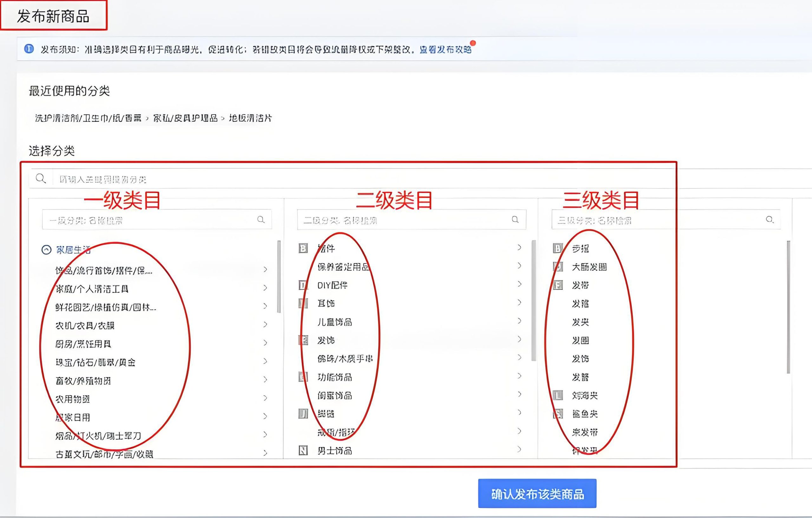Collapse the 家居生活 category group
The height and width of the screenshot is (518, 812).
[x=46, y=250]
